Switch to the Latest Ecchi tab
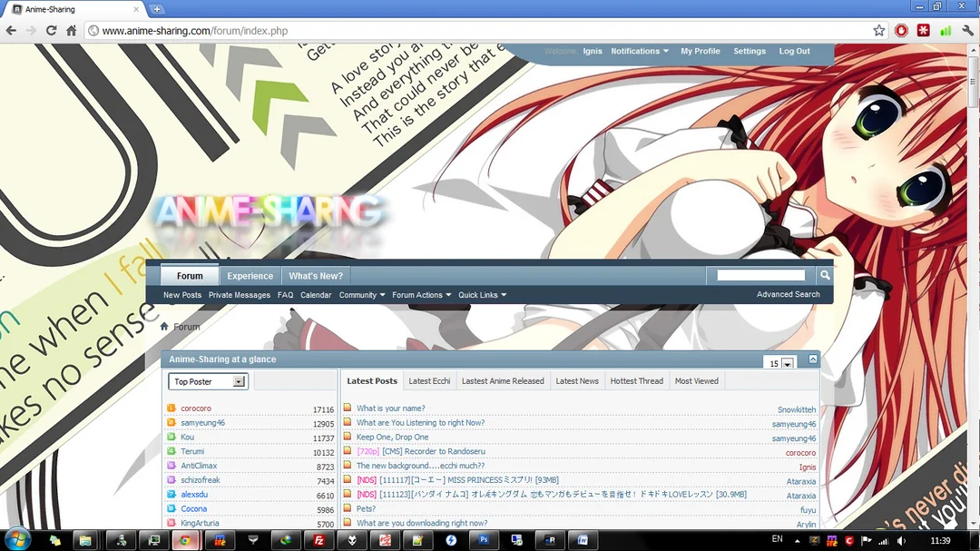Image resolution: width=980 pixels, height=551 pixels. [x=428, y=380]
